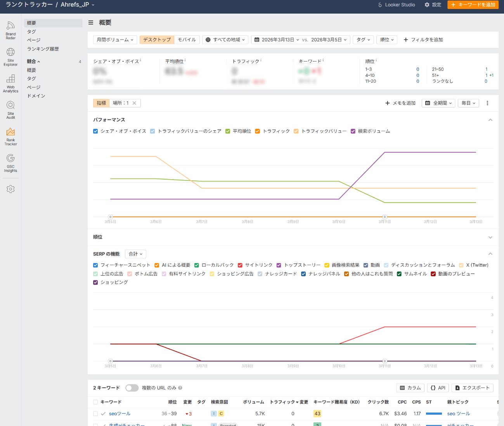The image size is (504, 426).
Task: Open the seoツール keyword link
Action: [120, 414]
